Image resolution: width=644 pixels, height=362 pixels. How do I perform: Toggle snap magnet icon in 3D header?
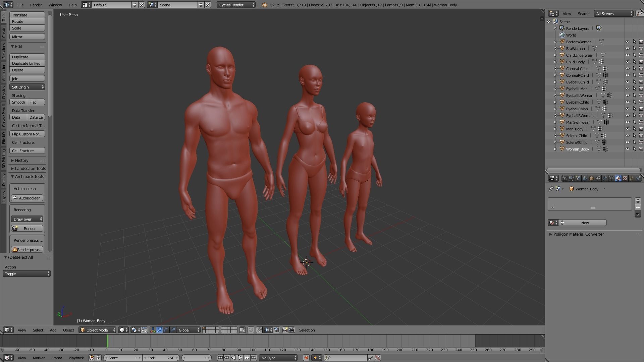(x=259, y=330)
